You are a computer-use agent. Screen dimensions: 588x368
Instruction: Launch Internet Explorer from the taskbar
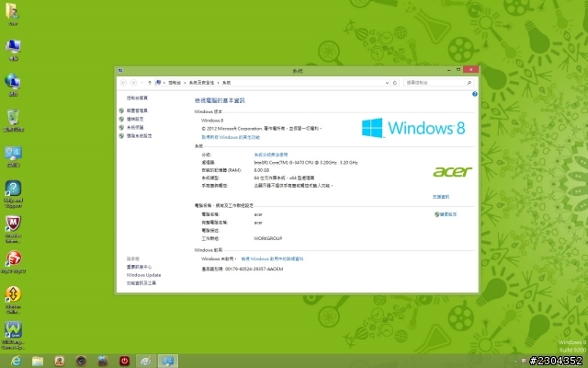coord(16,362)
